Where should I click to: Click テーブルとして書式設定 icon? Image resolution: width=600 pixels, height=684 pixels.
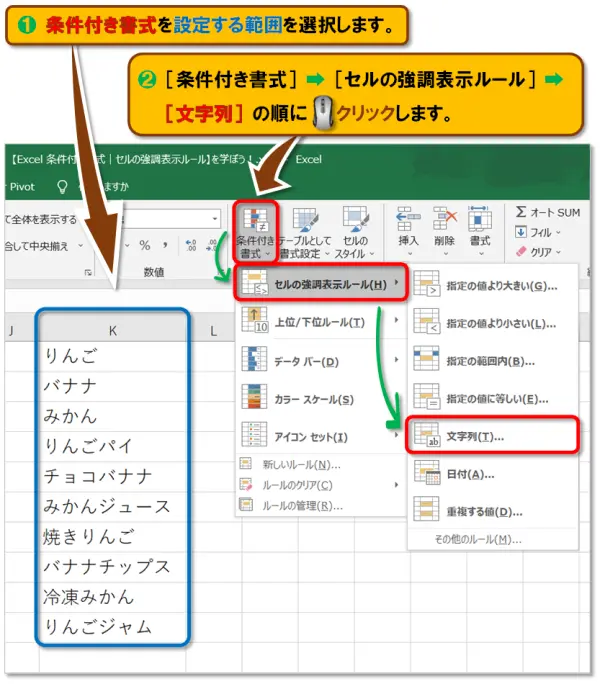pos(305,219)
